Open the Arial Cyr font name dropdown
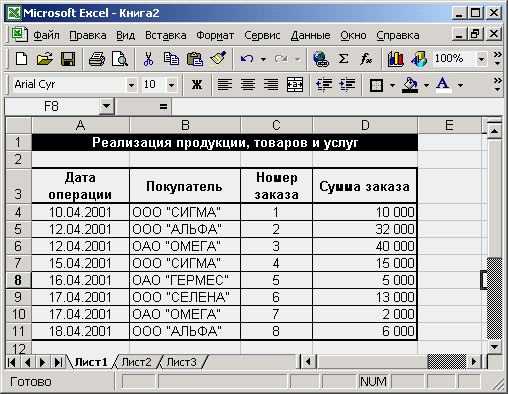 click(x=131, y=85)
